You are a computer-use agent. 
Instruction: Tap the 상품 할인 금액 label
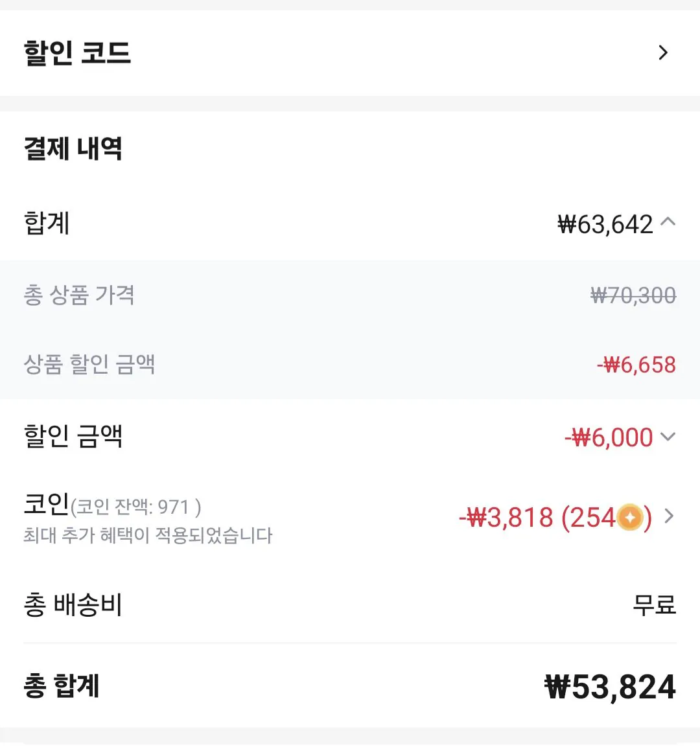pos(89,364)
